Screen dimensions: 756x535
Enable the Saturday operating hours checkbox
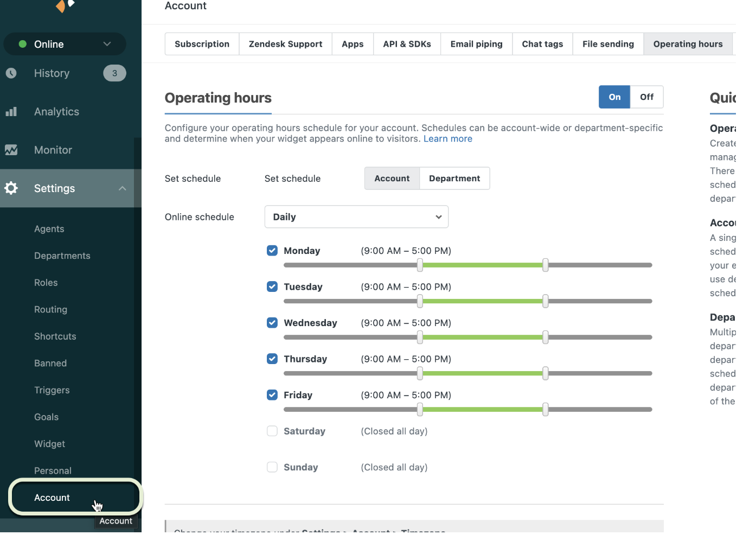(272, 431)
